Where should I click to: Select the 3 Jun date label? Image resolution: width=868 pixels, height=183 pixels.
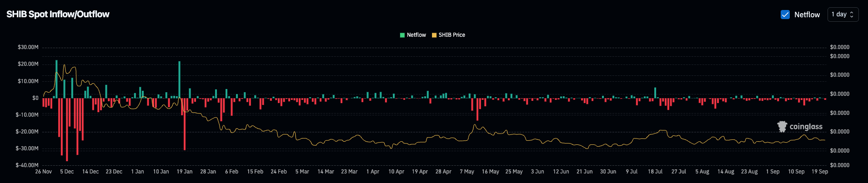537,172
